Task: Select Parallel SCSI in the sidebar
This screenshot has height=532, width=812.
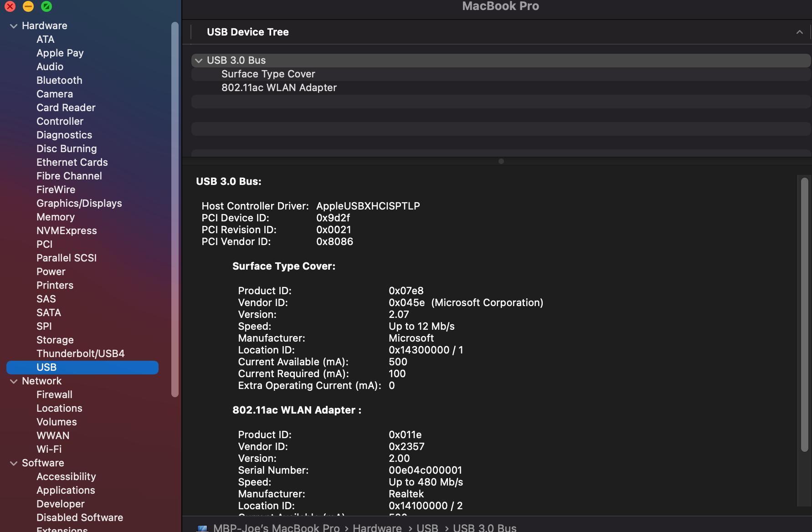Action: (x=67, y=258)
